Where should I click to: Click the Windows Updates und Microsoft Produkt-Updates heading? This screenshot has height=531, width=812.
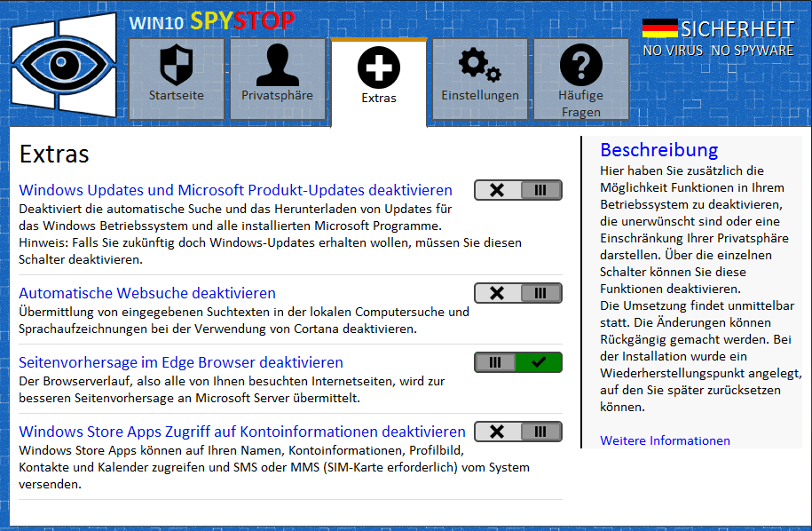[x=236, y=190]
